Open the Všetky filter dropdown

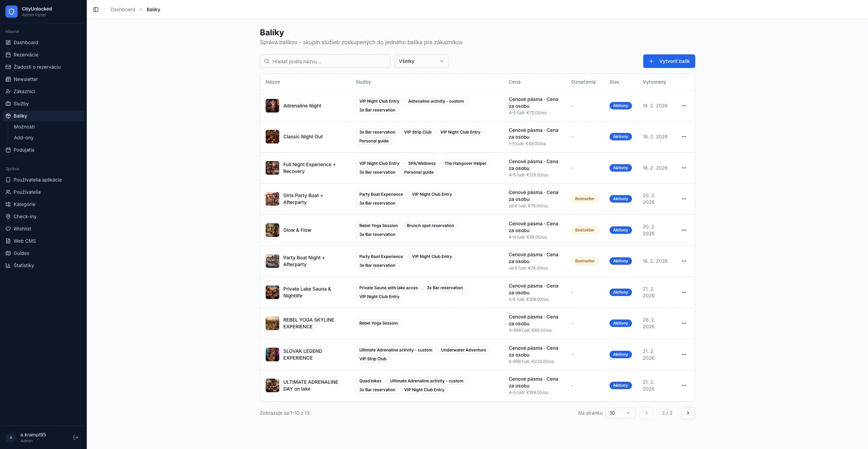[x=421, y=61]
